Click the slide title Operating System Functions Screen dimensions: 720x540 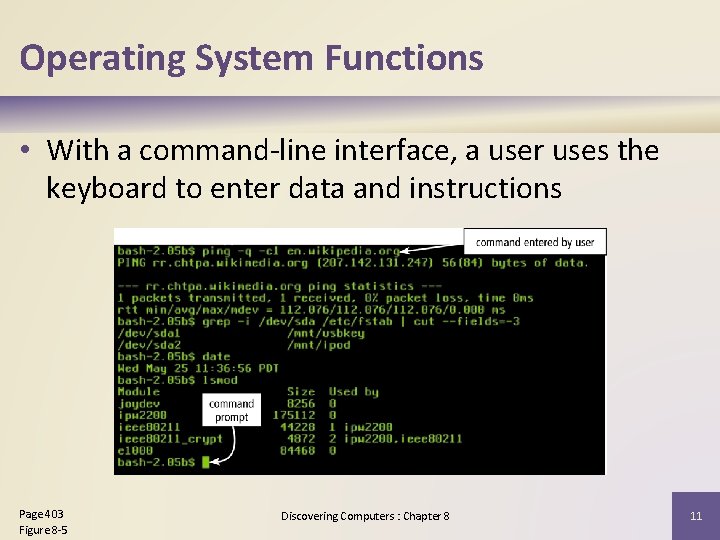click(x=251, y=58)
